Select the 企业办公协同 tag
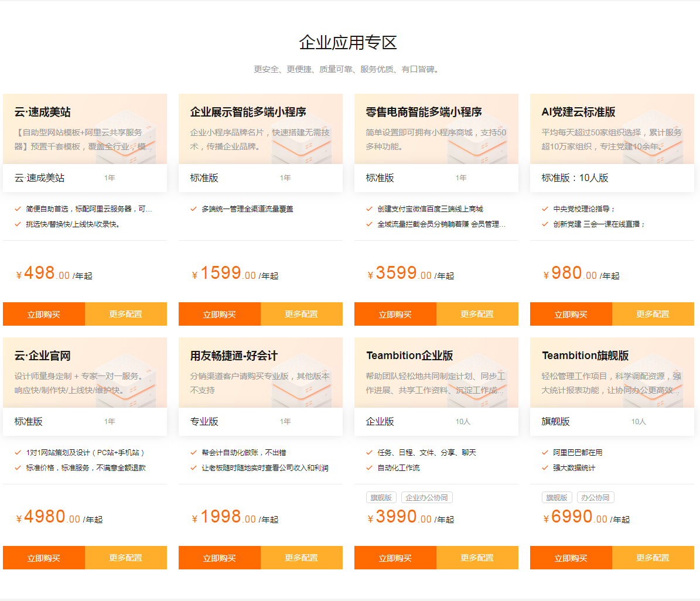This screenshot has width=700, height=601. tap(427, 497)
